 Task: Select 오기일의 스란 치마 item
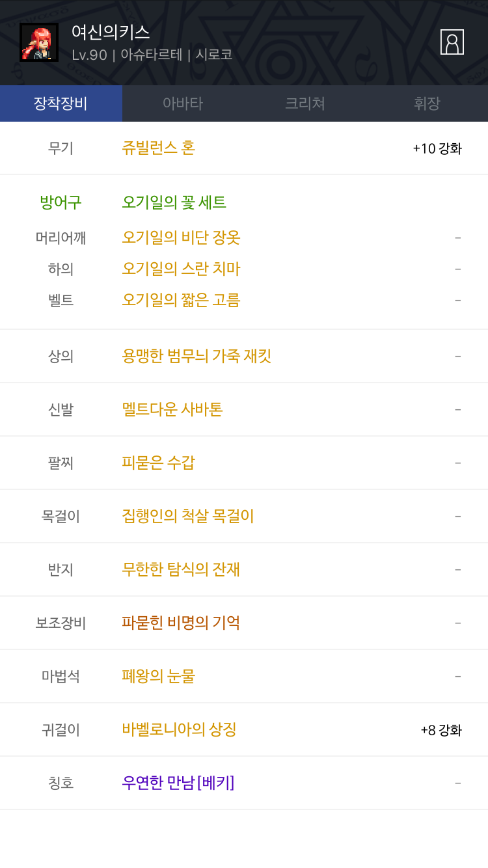click(x=182, y=269)
